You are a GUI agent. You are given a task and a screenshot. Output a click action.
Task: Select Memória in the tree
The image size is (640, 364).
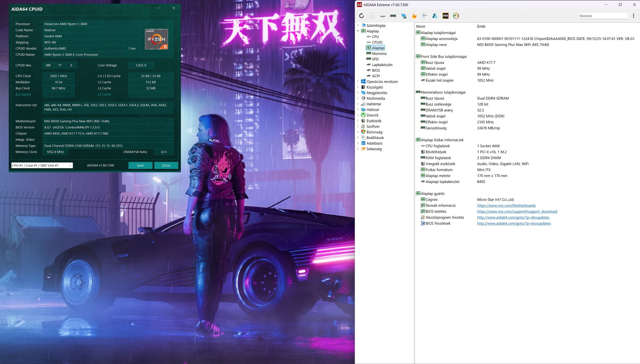pyautogui.click(x=379, y=53)
